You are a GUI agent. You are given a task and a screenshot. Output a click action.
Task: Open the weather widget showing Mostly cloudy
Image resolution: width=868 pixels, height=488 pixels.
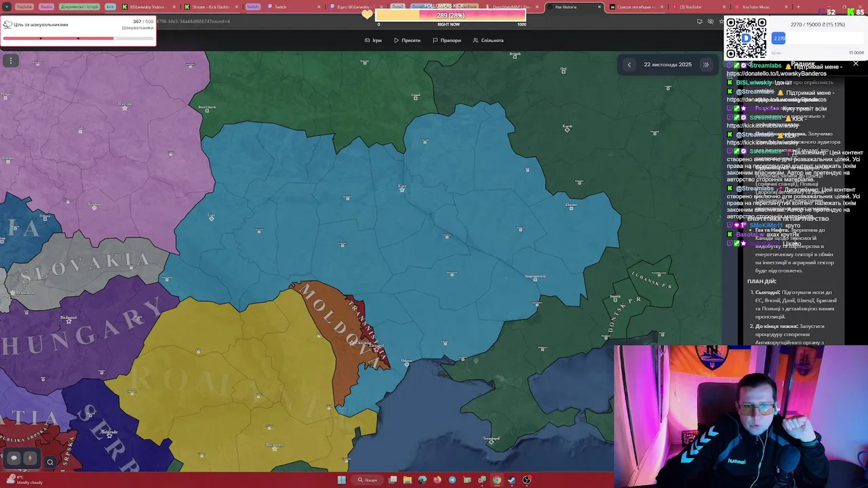(24, 480)
